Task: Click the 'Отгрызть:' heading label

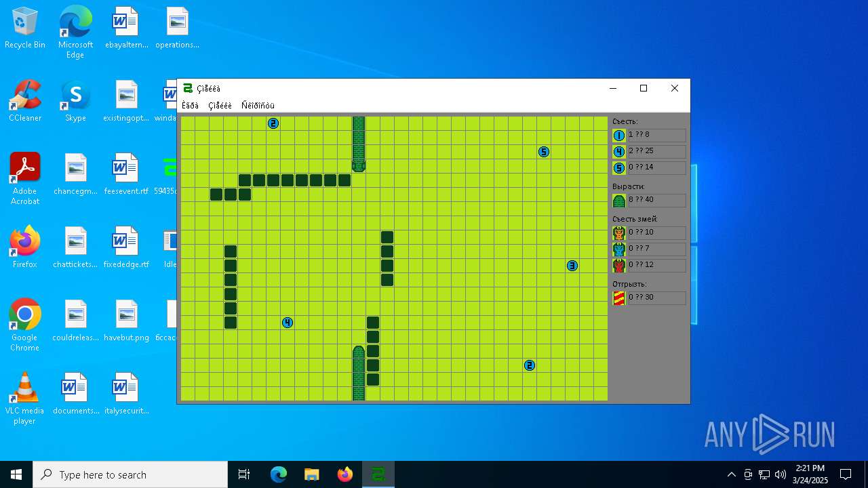Action: [629, 284]
